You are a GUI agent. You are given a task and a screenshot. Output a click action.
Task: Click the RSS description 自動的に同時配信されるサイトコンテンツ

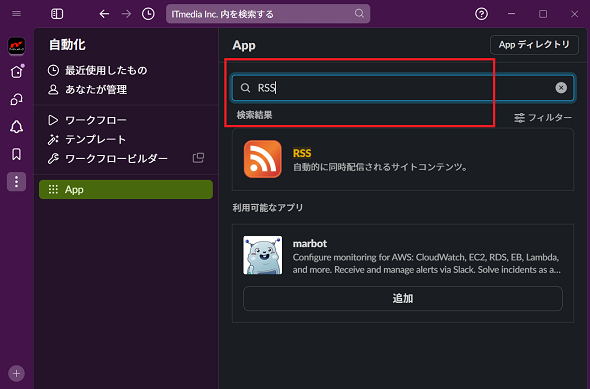click(380, 167)
